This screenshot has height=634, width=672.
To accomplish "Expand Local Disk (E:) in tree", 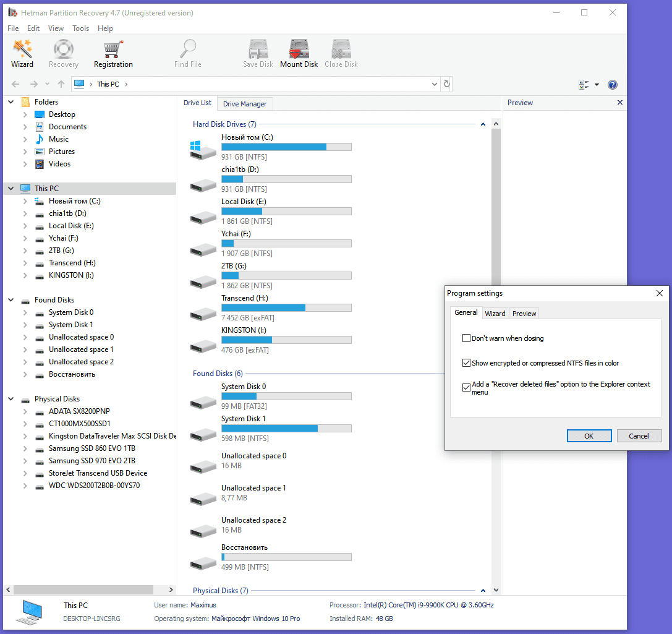I will coord(25,226).
